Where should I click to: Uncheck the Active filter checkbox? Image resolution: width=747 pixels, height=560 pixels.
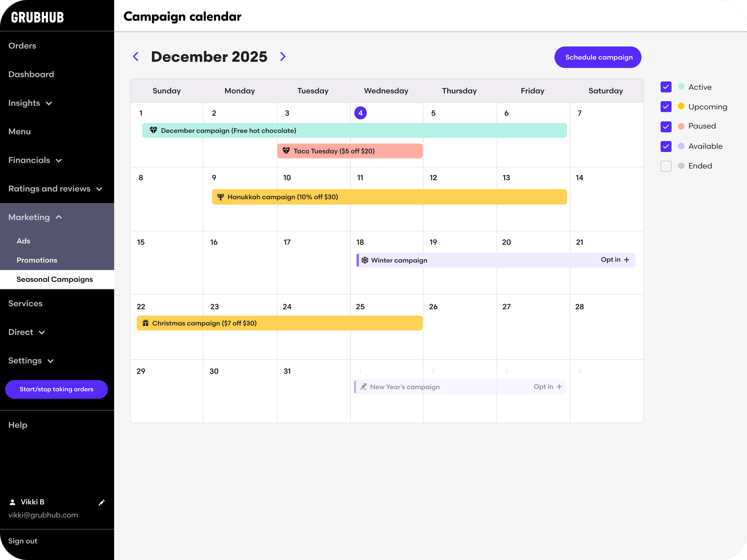click(666, 87)
